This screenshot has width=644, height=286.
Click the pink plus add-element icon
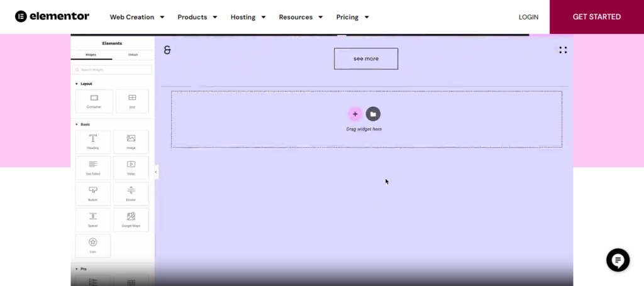pos(355,114)
